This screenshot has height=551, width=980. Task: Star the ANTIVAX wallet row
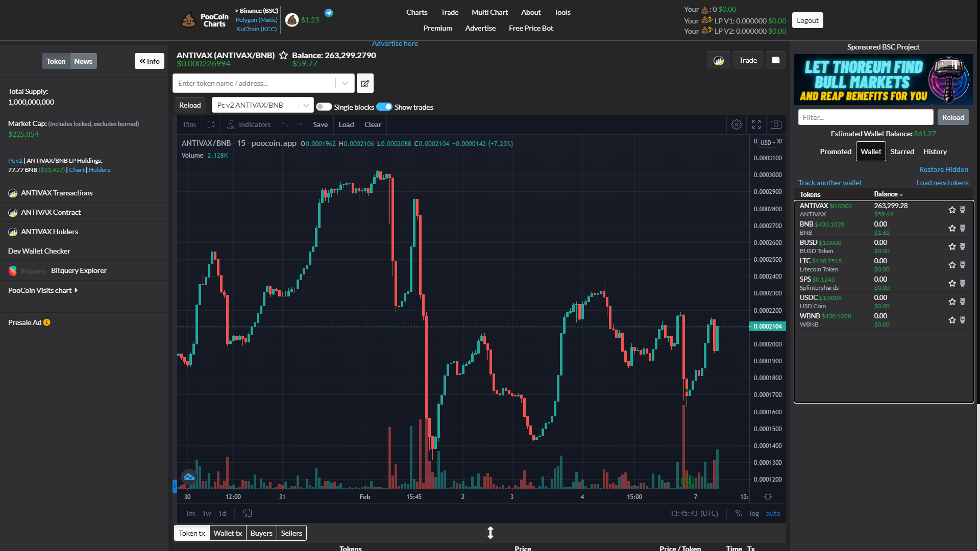[952, 210]
